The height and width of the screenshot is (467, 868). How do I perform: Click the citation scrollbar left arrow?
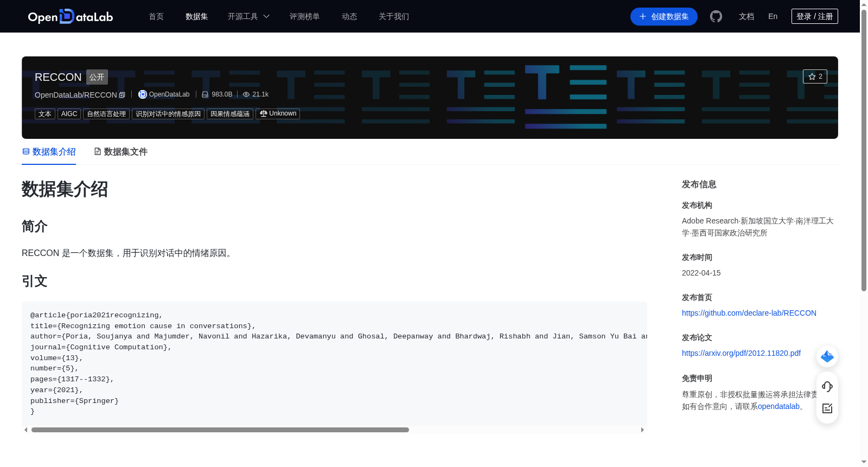tap(25, 430)
